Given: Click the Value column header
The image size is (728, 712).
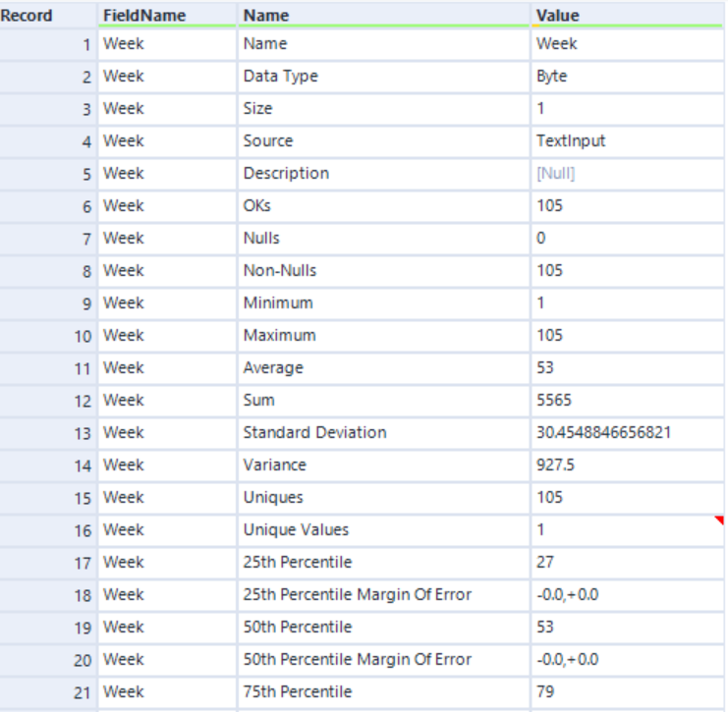Looking at the screenshot, I should tap(557, 15).
